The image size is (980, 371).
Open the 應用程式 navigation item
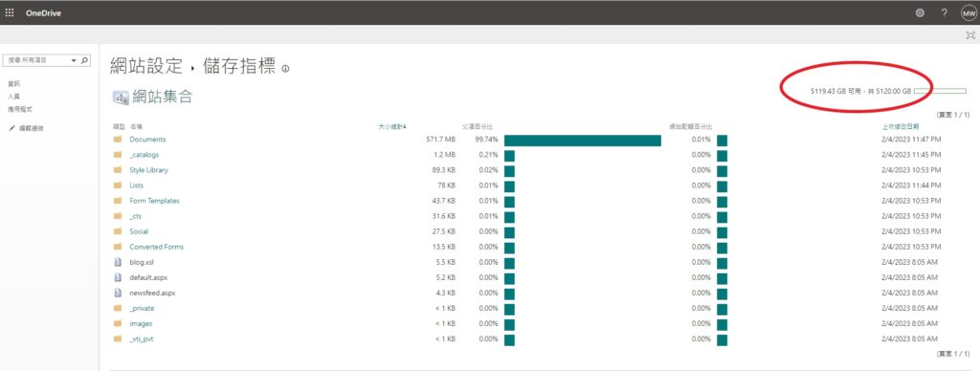click(x=16, y=109)
